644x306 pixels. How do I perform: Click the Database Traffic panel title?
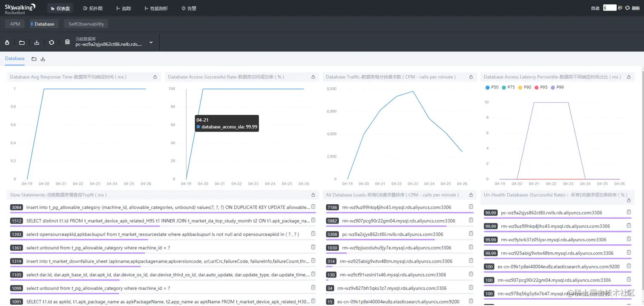point(391,77)
